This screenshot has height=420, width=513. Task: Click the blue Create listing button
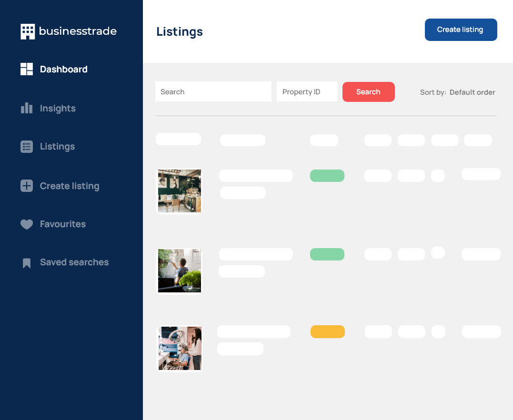click(x=461, y=30)
